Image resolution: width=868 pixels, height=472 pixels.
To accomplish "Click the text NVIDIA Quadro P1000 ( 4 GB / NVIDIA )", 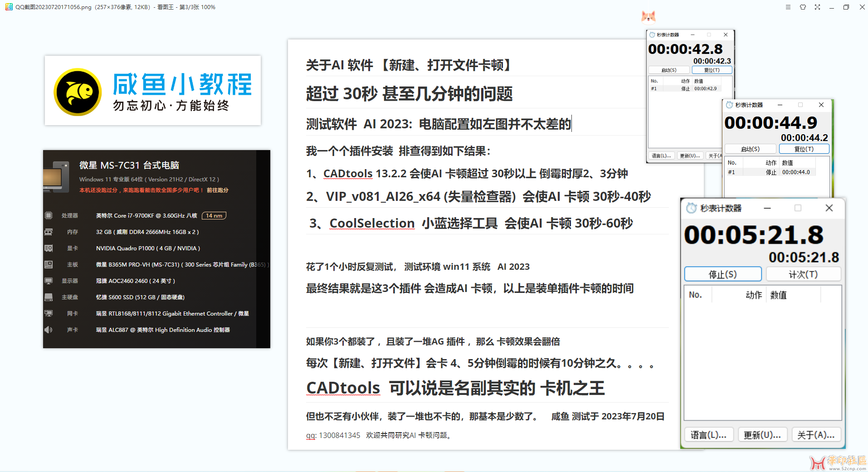I will pyautogui.click(x=148, y=248).
